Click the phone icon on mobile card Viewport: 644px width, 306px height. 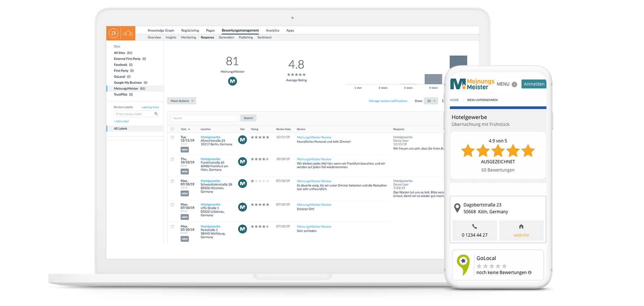click(475, 226)
